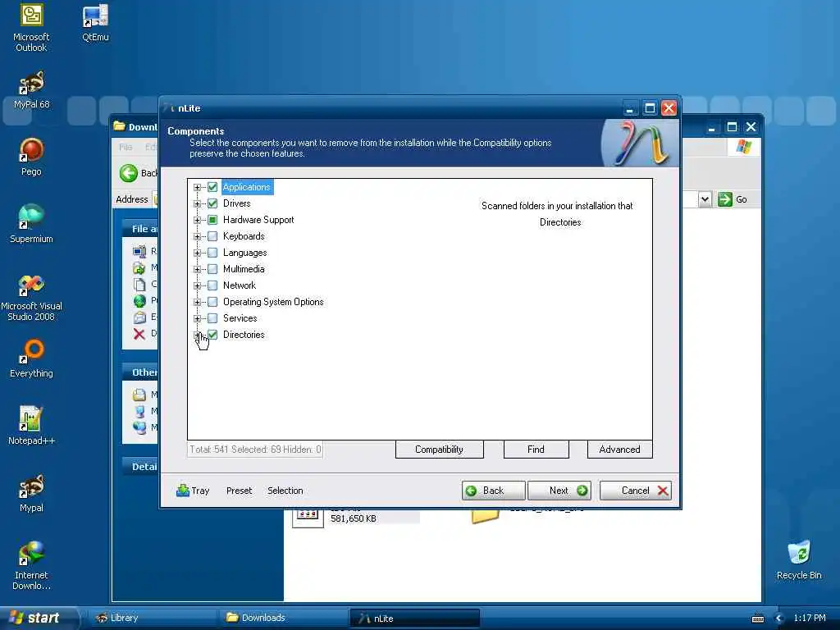Open the Windows start menu
Image resolution: width=840 pixels, height=630 pixels.
[x=38, y=619]
